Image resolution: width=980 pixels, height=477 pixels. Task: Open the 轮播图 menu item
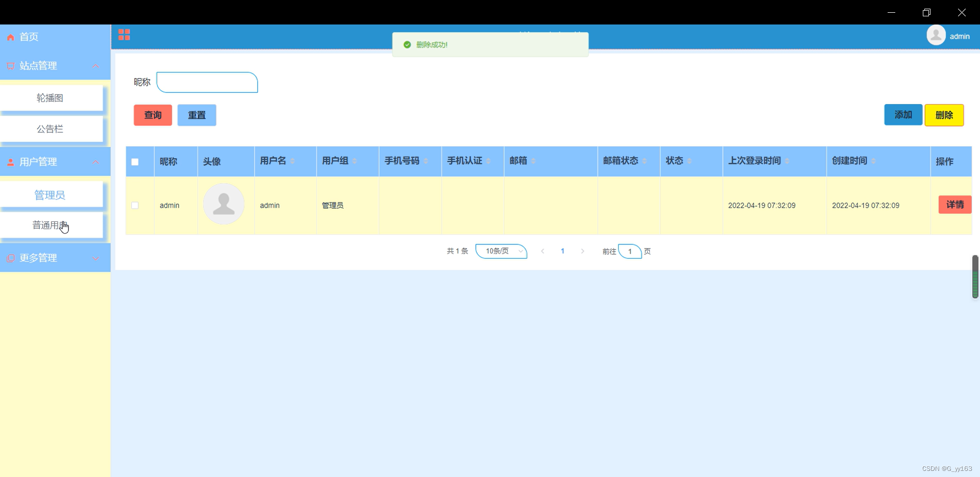point(51,98)
